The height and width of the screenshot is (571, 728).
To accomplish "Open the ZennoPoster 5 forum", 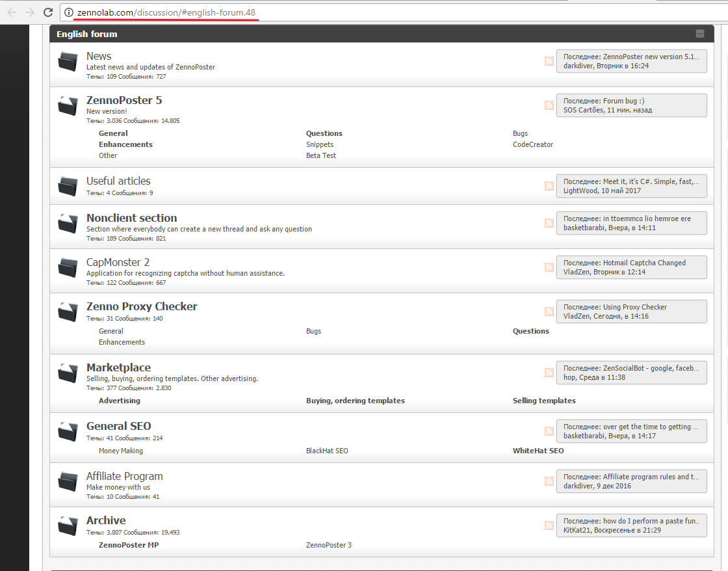I will pyautogui.click(x=124, y=100).
